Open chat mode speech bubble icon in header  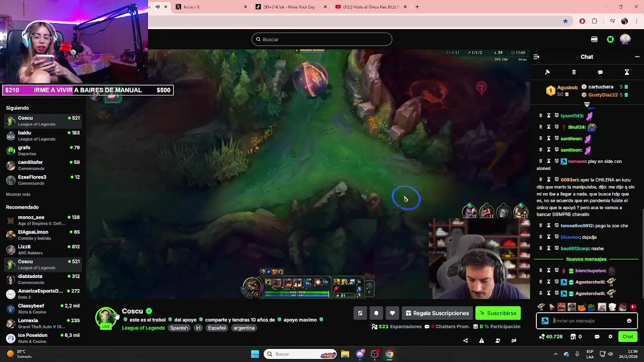tap(600, 72)
